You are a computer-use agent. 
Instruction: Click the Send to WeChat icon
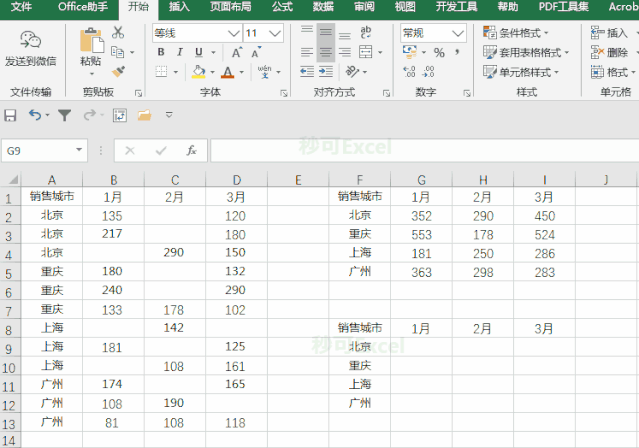31,40
